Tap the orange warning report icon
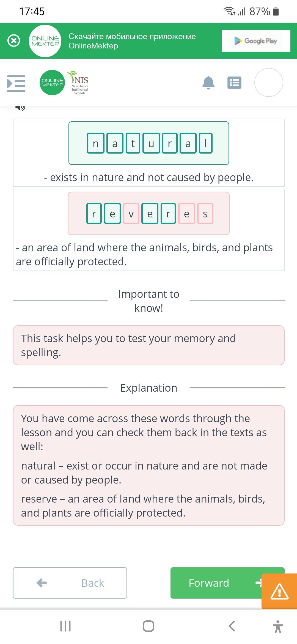The height and width of the screenshot is (644, 297). 279,591
